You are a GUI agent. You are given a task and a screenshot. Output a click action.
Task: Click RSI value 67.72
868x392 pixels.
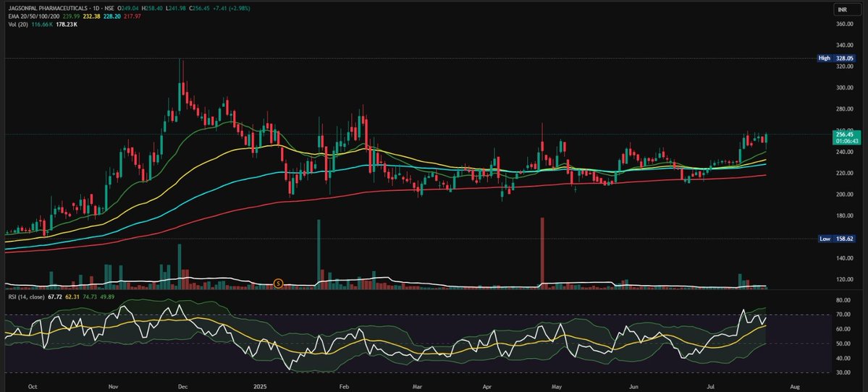coord(55,297)
